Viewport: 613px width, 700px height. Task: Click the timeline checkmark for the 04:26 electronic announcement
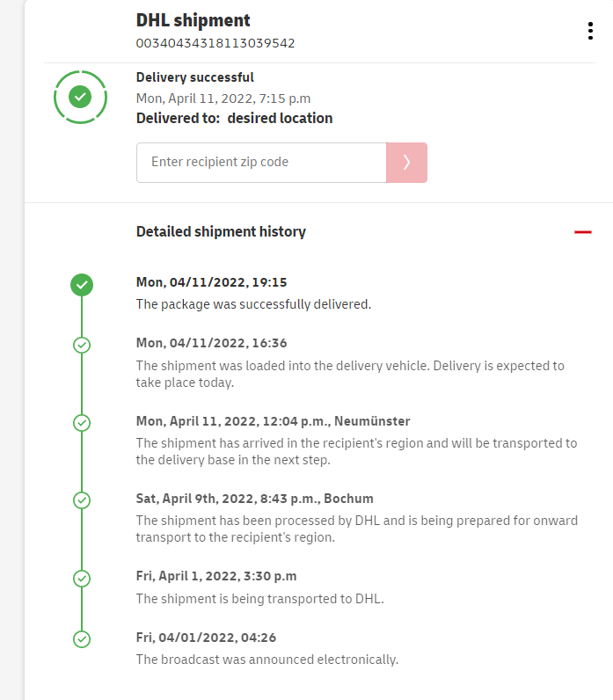82,639
